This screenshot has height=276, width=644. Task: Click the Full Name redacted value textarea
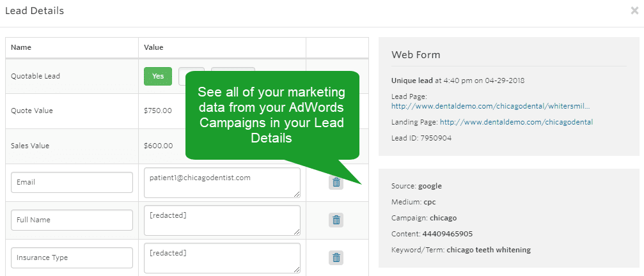(222, 220)
